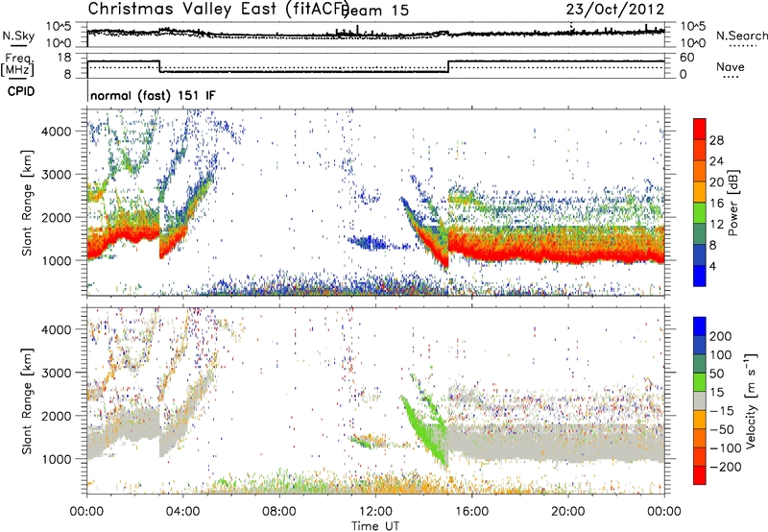Image resolution: width=768 pixels, height=532 pixels.
Task: Select the 24 label on Power colorbar
Action: (716, 161)
